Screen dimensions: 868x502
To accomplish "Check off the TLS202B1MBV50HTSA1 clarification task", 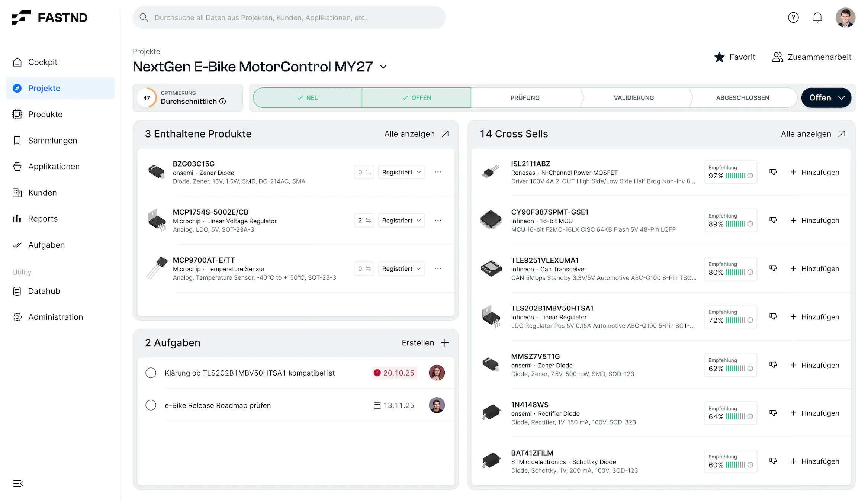I will [151, 373].
